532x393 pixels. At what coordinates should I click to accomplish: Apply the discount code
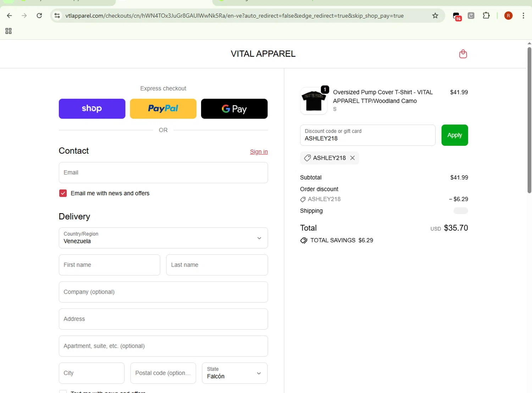tap(455, 135)
